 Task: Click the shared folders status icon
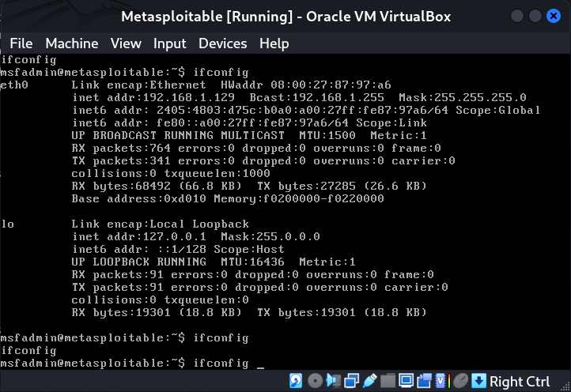tap(388, 381)
